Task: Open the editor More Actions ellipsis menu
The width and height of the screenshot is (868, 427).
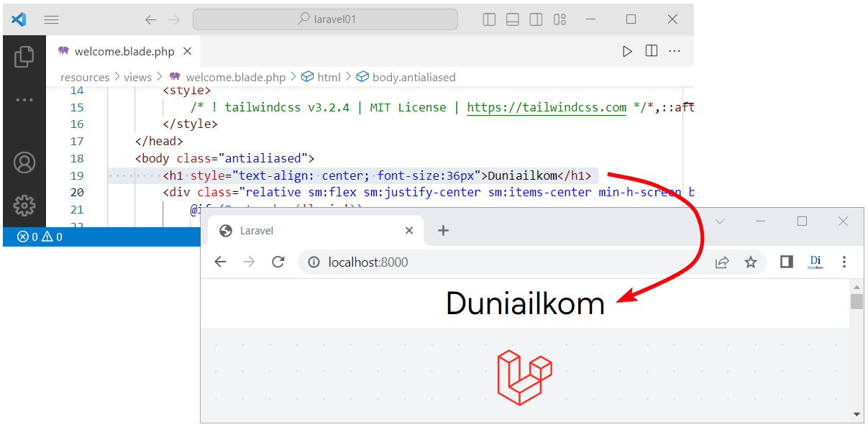Action: click(675, 51)
